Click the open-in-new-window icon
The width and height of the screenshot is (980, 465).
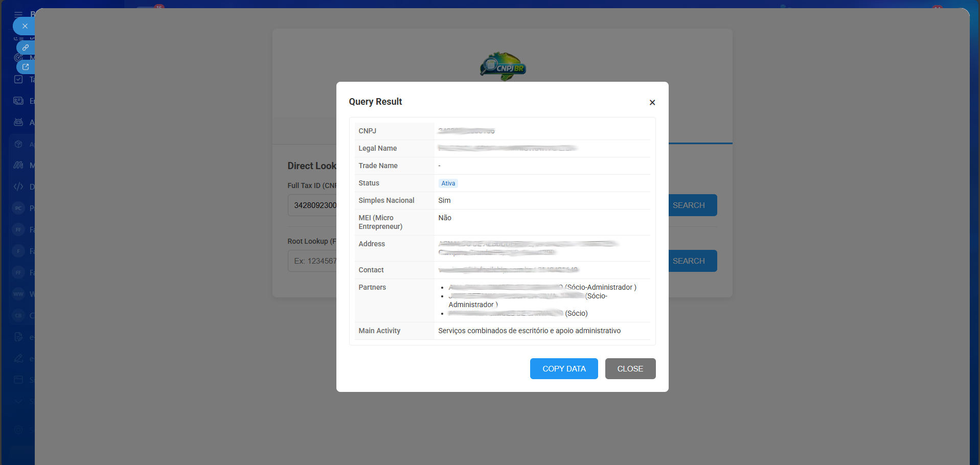tap(25, 67)
